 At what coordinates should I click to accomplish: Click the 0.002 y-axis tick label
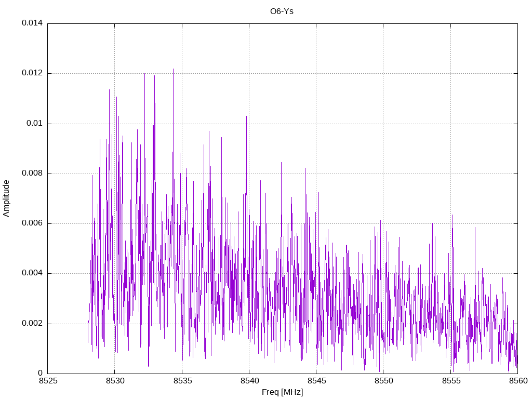[32, 323]
